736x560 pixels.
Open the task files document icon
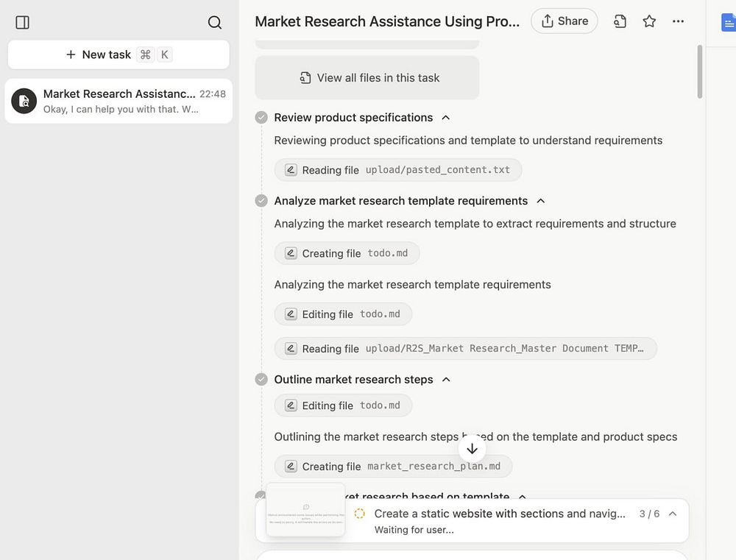click(620, 21)
